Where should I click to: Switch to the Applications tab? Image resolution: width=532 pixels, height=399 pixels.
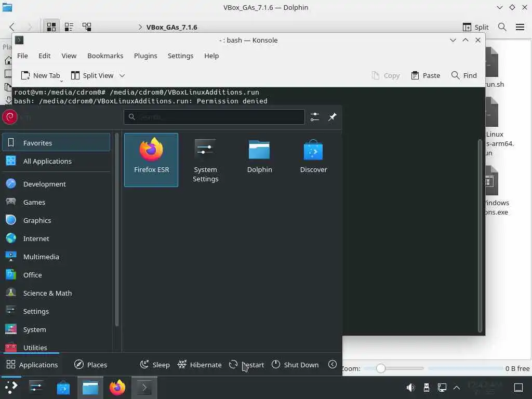32,365
